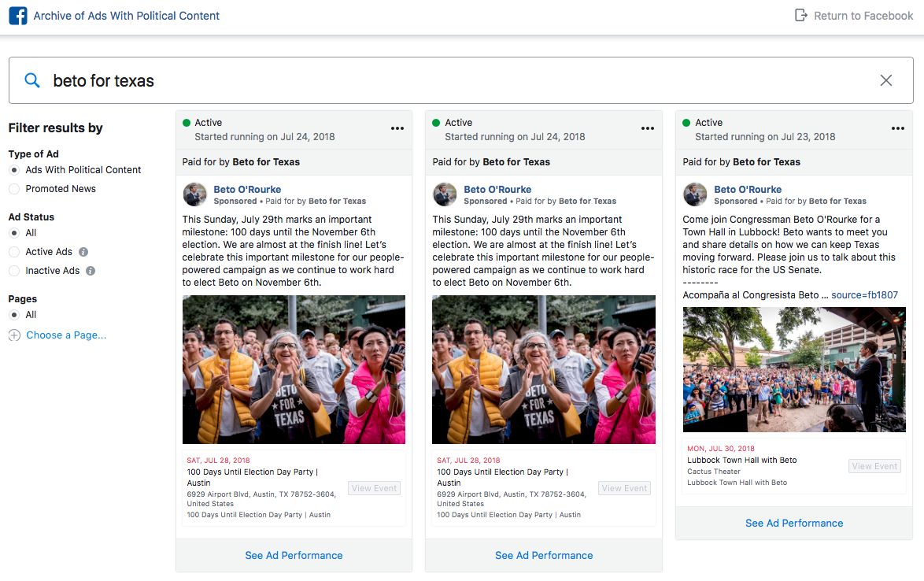This screenshot has width=924, height=581.
Task: Open the three-dot menu on the Jul 23 ad
Action: coord(897,128)
